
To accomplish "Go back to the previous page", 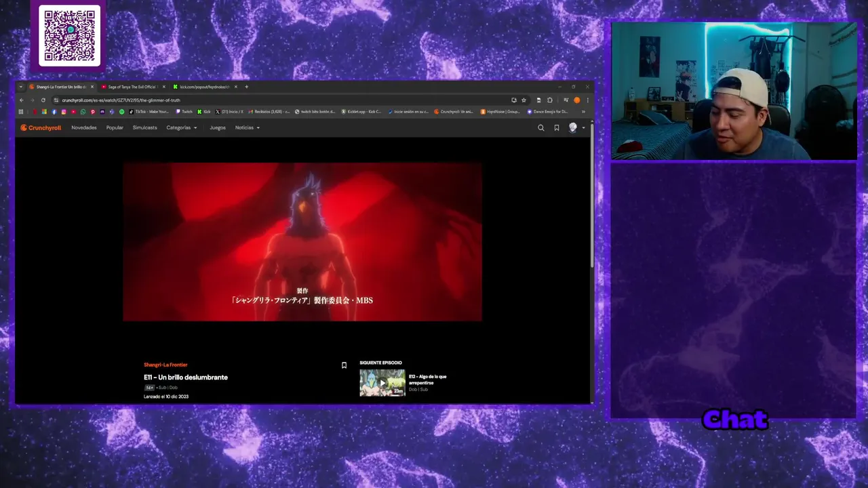I will [x=22, y=100].
